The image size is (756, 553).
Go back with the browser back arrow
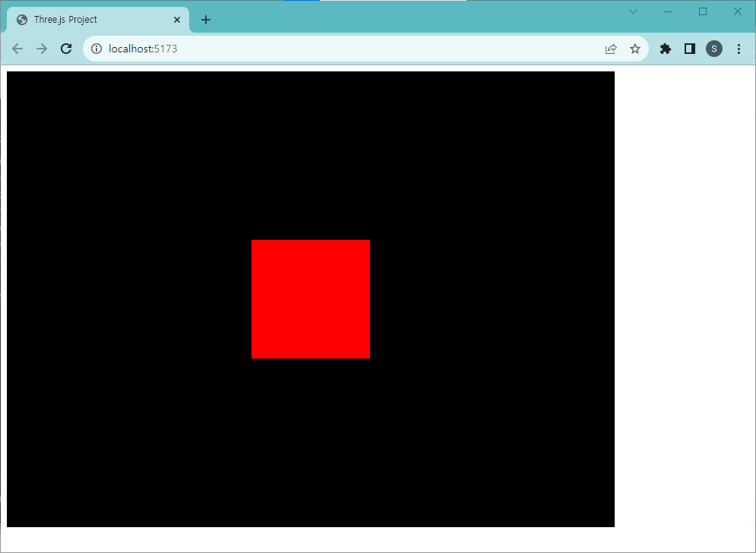[17, 49]
